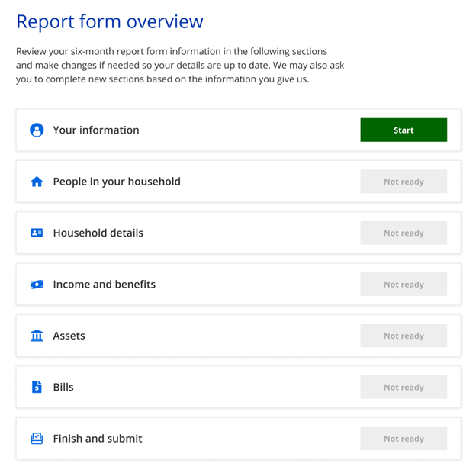This screenshot has height=470, width=476.
Task: Select the 'Household details' section label
Action: pyautogui.click(x=98, y=233)
